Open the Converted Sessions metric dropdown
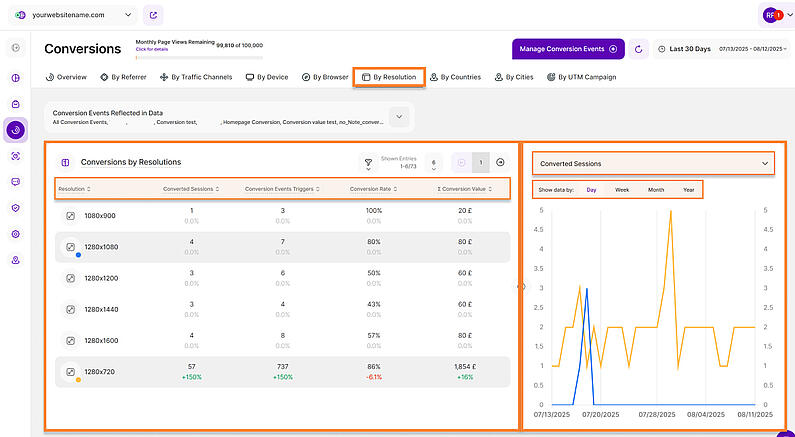The width and height of the screenshot is (795, 437). [x=653, y=164]
